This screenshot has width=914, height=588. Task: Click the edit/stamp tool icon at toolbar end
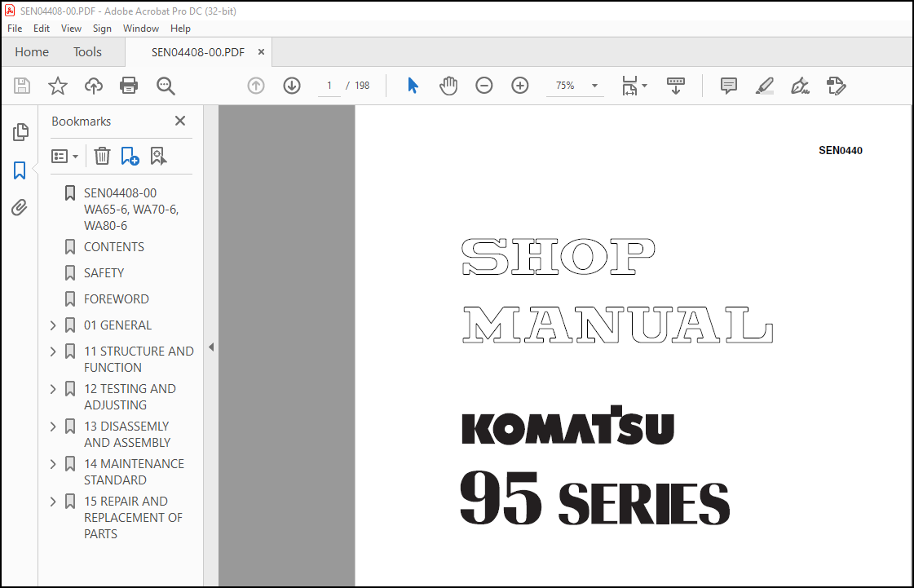[x=836, y=86]
